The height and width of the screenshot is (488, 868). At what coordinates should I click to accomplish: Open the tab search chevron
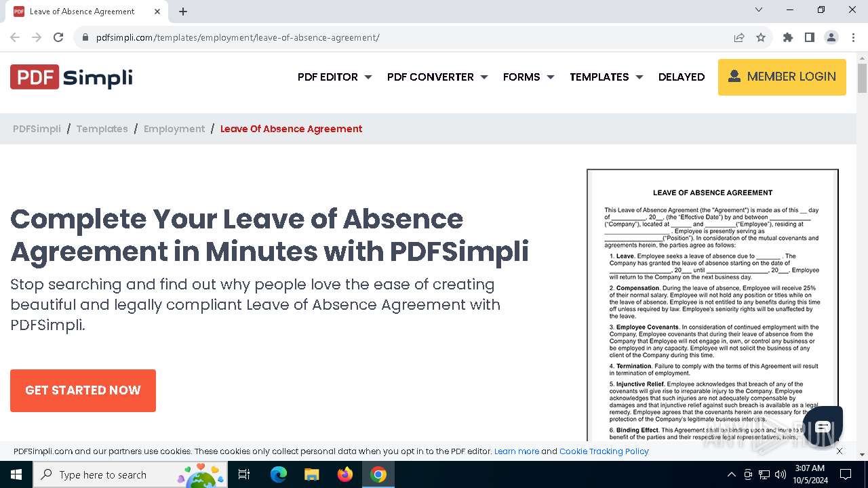[759, 9]
